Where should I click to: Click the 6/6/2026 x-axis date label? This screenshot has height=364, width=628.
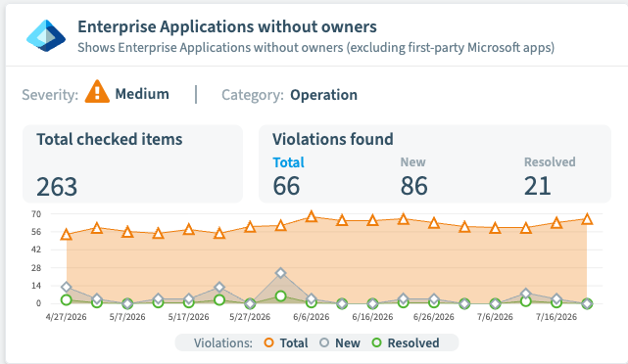tap(312, 317)
